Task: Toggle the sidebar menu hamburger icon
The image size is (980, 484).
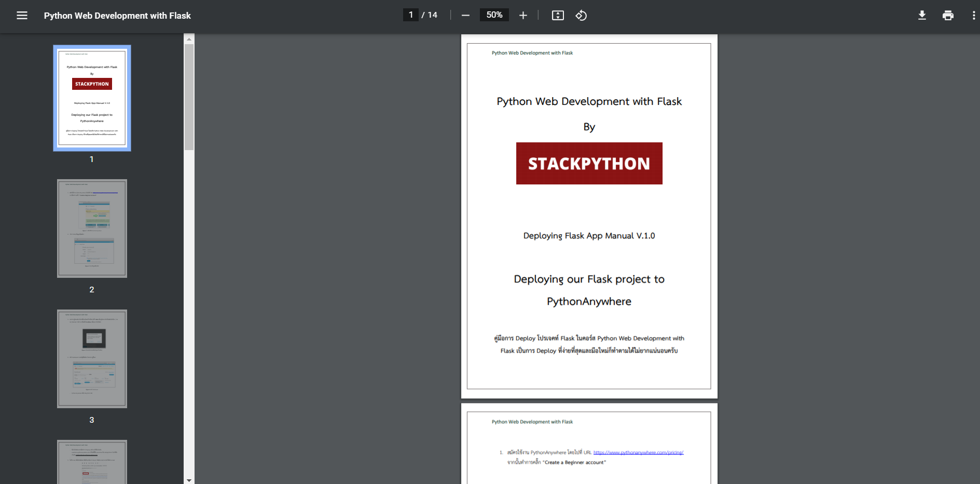Action: [x=22, y=16]
